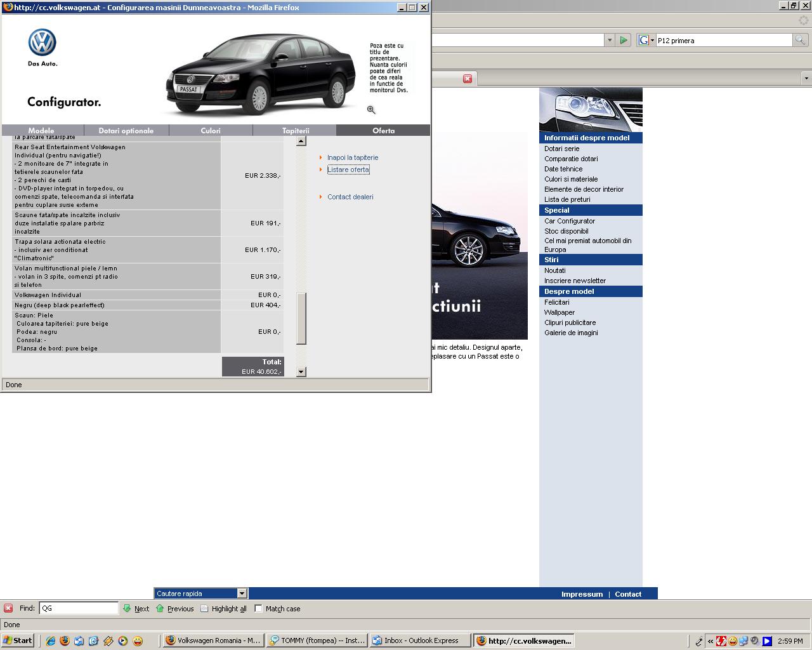The height and width of the screenshot is (650, 812).
Task: Close the find bar with the red X
Action: (x=8, y=608)
